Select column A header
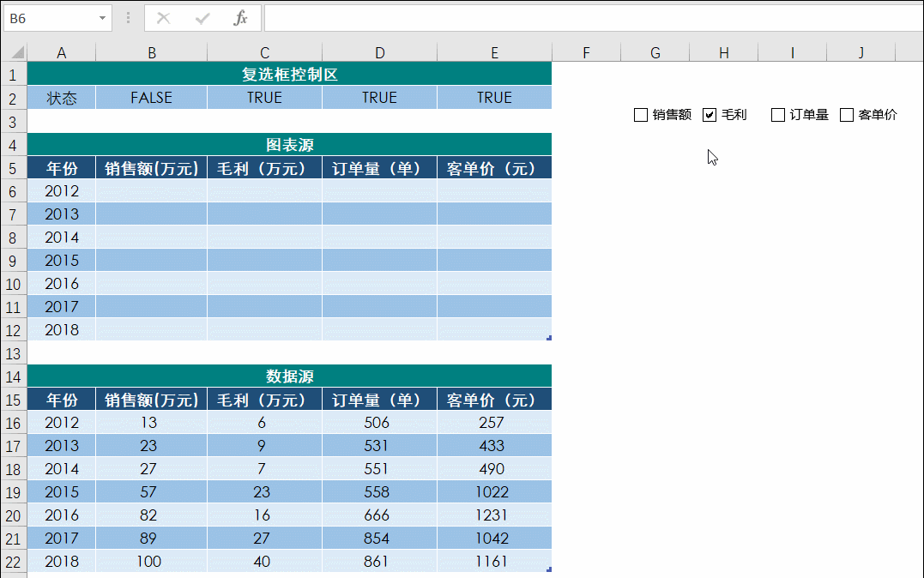 tap(61, 53)
